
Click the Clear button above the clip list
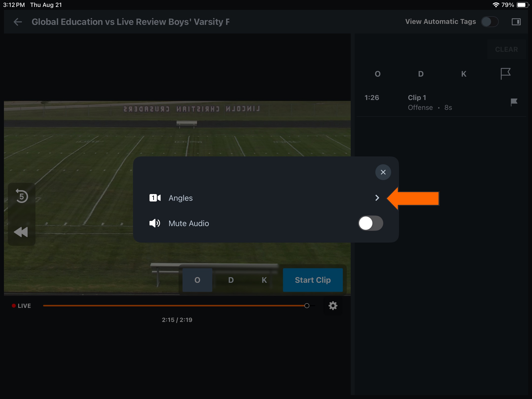[x=506, y=49]
